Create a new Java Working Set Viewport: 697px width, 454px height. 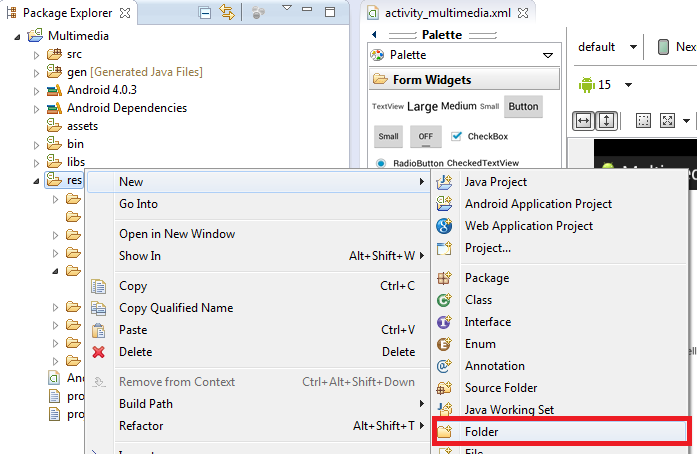tap(560, 410)
